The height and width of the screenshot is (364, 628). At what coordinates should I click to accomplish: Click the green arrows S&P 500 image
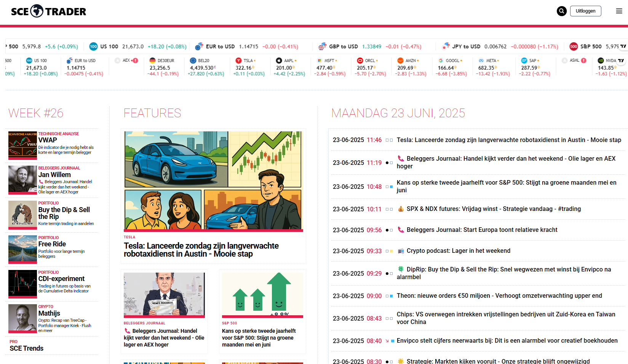(262, 295)
